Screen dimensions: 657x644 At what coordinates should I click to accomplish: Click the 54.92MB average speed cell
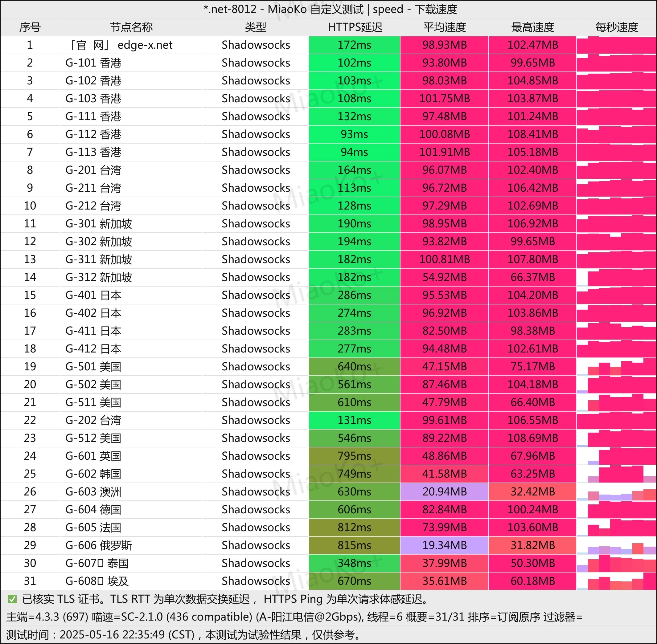[444, 277]
